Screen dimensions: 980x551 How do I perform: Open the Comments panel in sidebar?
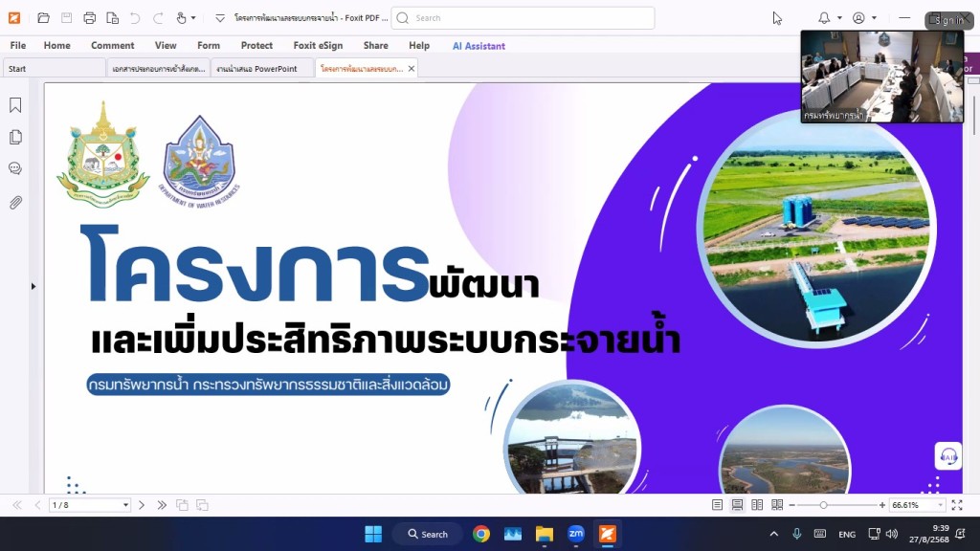point(15,168)
